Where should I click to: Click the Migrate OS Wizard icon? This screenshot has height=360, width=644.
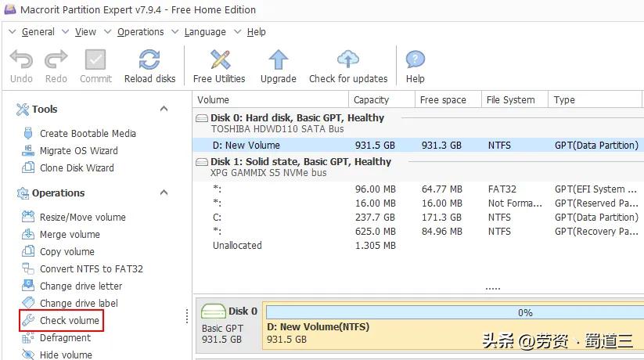[28, 150]
